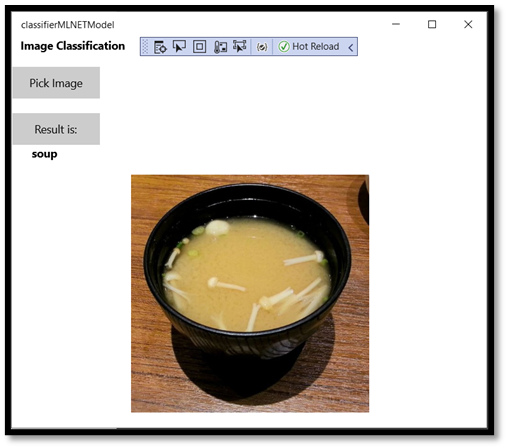
Task: Open the XAML binding failures braces icon
Action: tap(262, 47)
